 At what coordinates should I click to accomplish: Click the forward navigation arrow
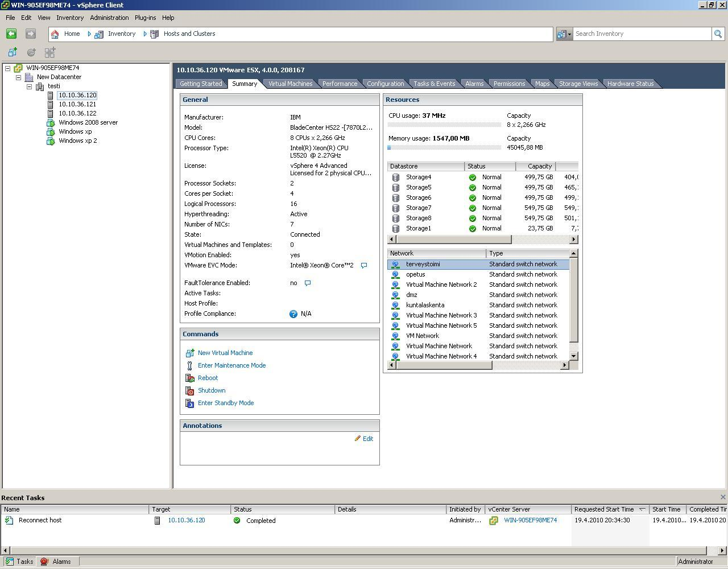click(31, 34)
